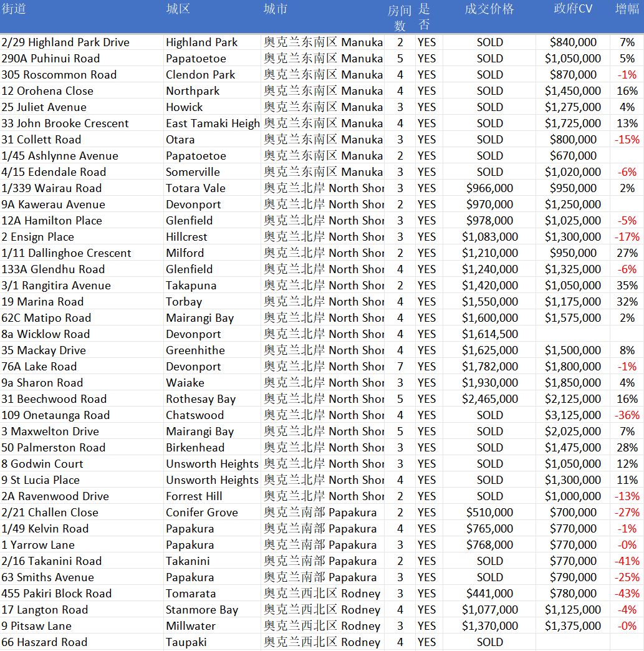Click the suburb cell Tomarata
Image resolution: width=644 pixels, height=651 pixels.
pos(191,593)
